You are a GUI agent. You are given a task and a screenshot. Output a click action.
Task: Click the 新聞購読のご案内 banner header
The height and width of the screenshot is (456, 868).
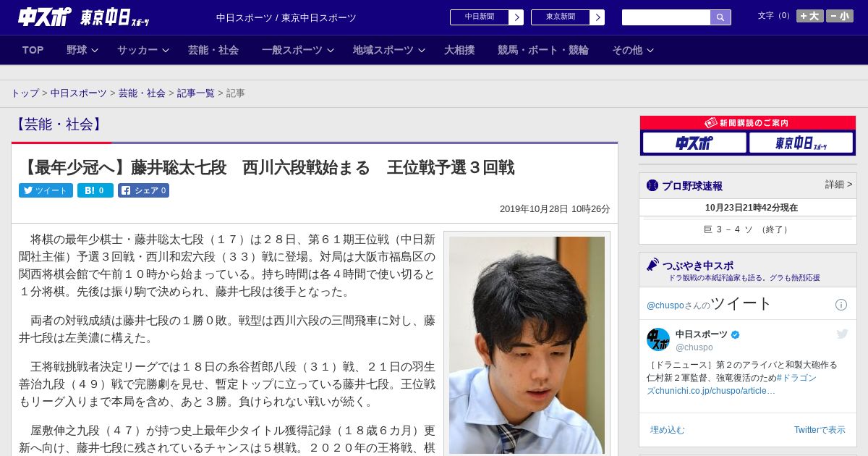pos(748,123)
